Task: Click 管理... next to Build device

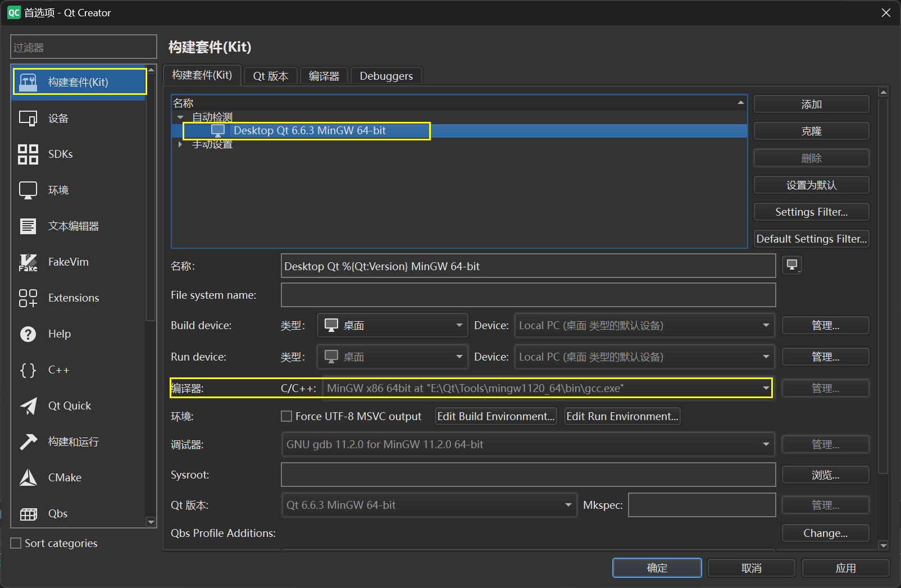Action: (x=826, y=325)
